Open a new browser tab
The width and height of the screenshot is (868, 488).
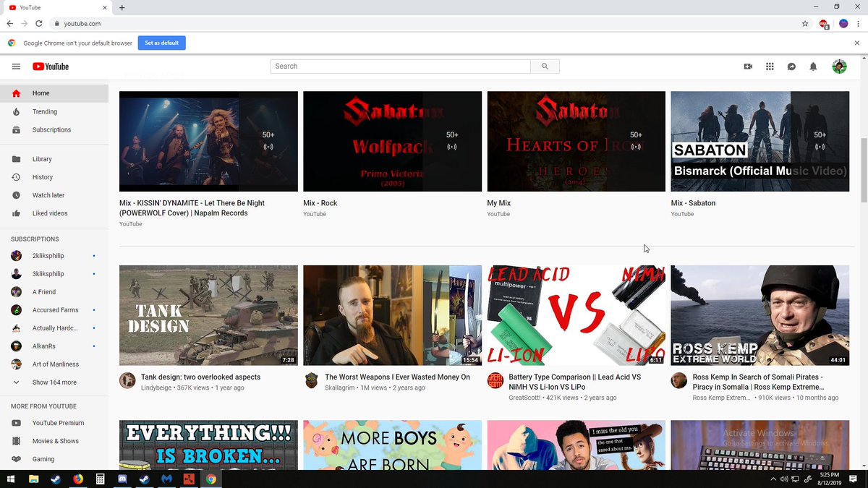122,7
